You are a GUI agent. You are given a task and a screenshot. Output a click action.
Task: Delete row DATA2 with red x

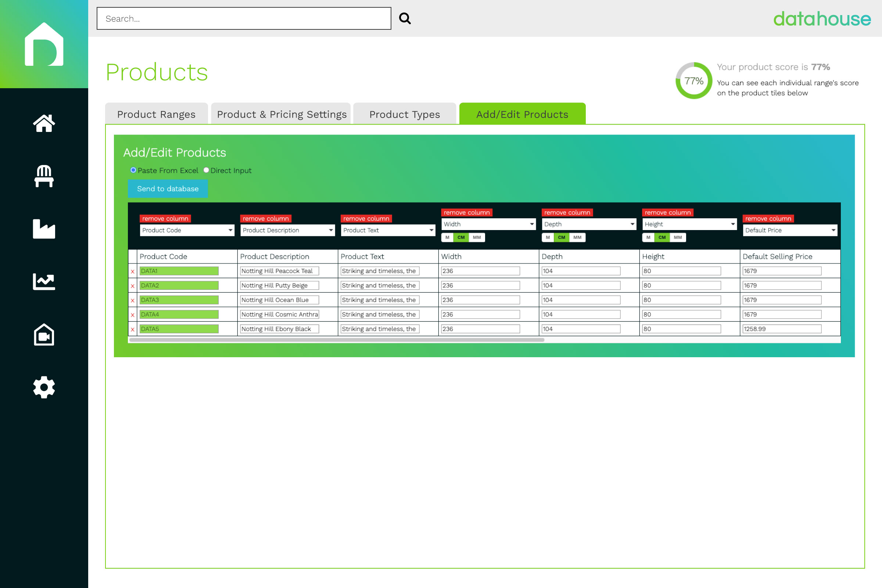pos(132,286)
